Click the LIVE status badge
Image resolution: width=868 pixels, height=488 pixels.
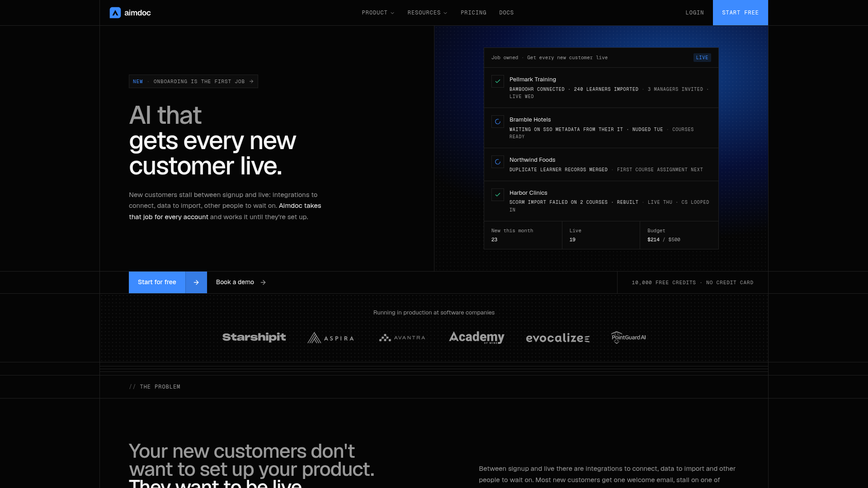point(702,58)
